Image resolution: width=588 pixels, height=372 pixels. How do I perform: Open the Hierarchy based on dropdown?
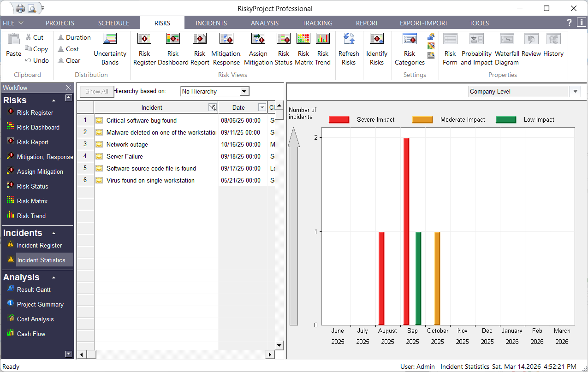pos(244,91)
